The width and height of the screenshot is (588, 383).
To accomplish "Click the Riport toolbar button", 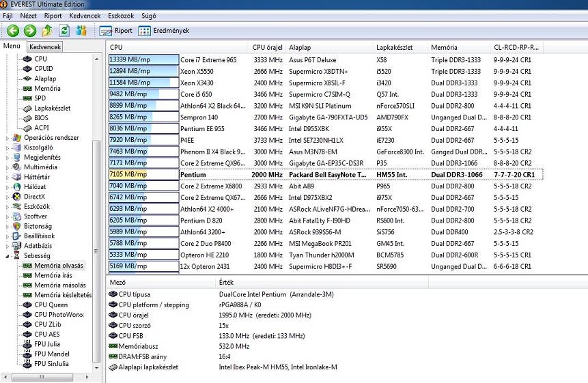I will pyautogui.click(x=116, y=31).
